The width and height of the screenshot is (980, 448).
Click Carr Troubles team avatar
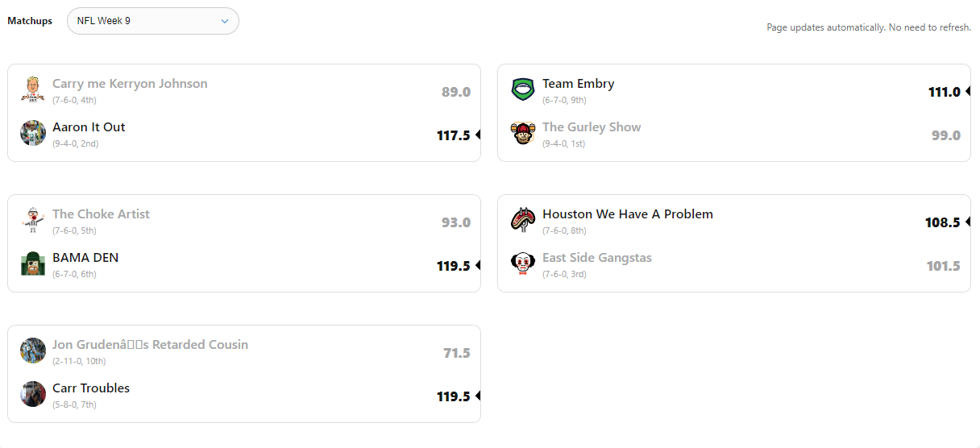point(33,394)
